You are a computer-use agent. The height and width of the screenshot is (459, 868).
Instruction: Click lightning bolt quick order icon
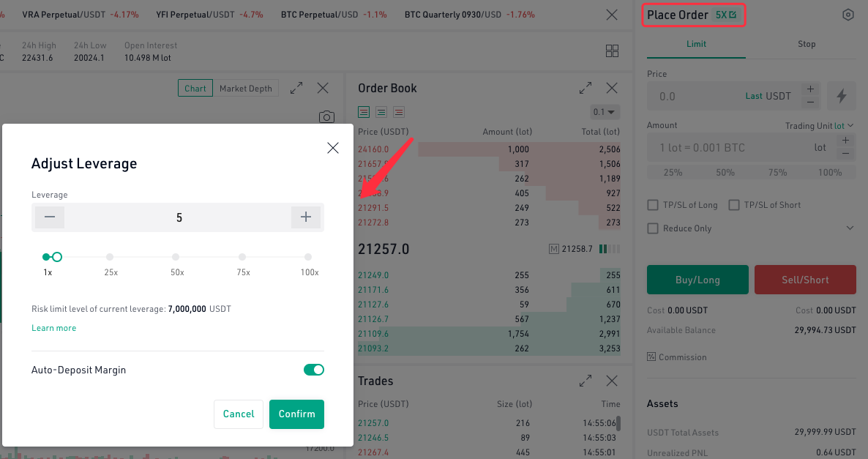click(x=842, y=96)
